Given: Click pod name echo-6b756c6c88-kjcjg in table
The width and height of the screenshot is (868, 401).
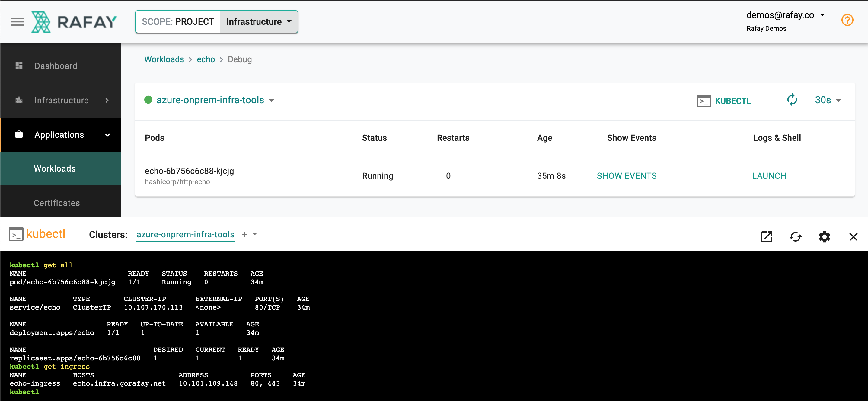Looking at the screenshot, I should point(189,171).
